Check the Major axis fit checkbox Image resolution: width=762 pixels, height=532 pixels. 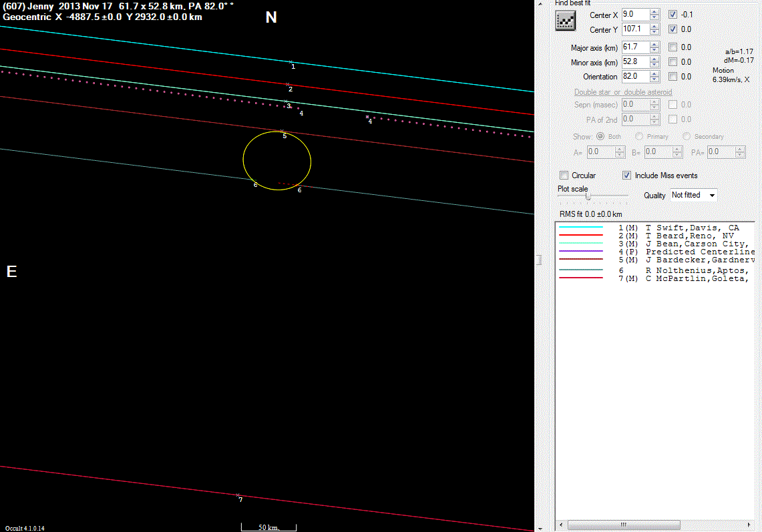point(673,47)
